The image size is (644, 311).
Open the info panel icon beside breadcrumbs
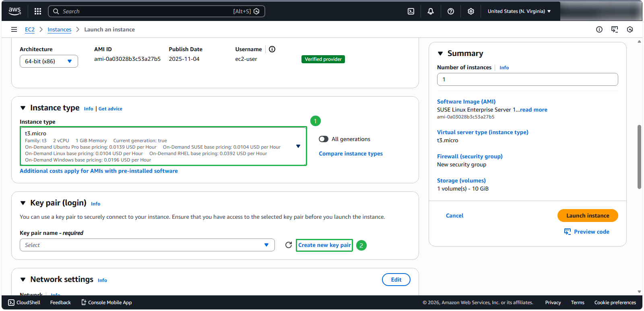pyautogui.click(x=599, y=29)
